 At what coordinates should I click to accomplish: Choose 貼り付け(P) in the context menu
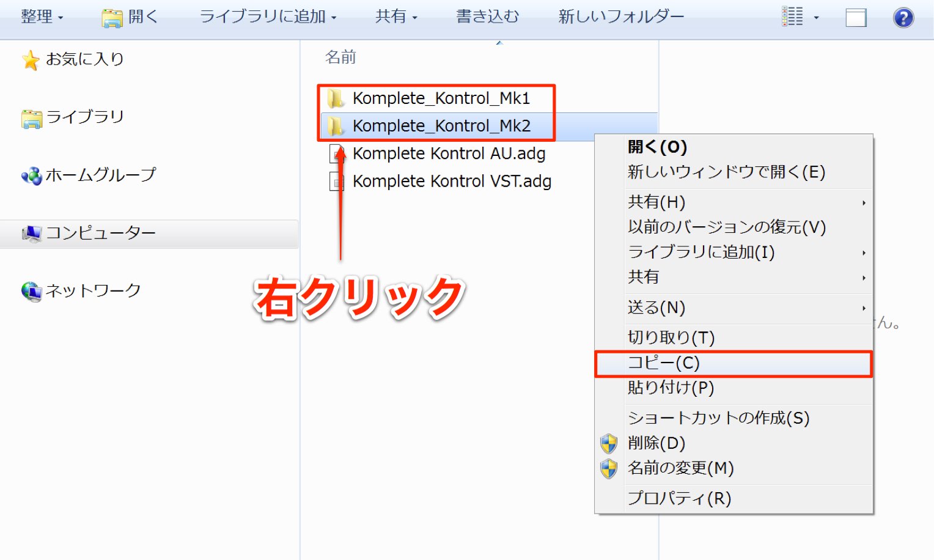click(x=734, y=388)
